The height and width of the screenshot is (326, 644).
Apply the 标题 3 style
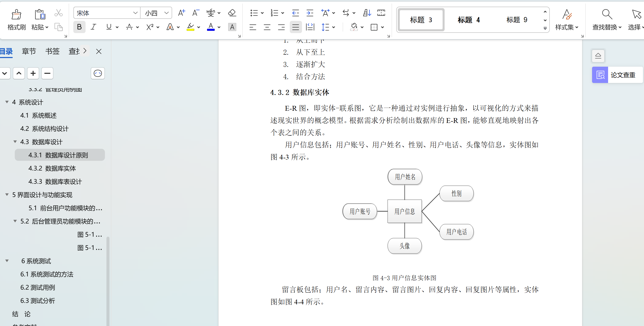[421, 20]
